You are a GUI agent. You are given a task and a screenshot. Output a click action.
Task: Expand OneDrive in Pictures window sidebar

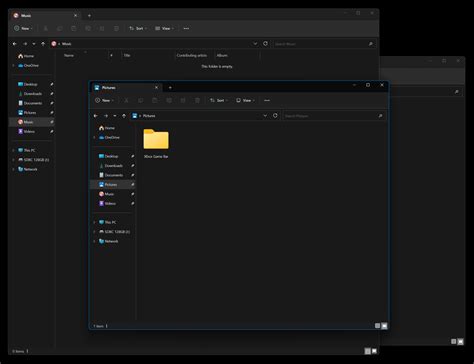(x=94, y=137)
